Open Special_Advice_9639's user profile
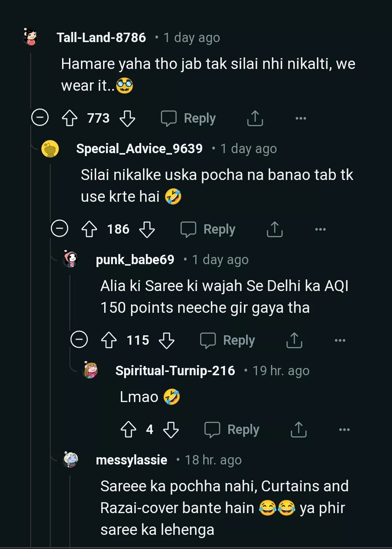 pyautogui.click(x=139, y=149)
